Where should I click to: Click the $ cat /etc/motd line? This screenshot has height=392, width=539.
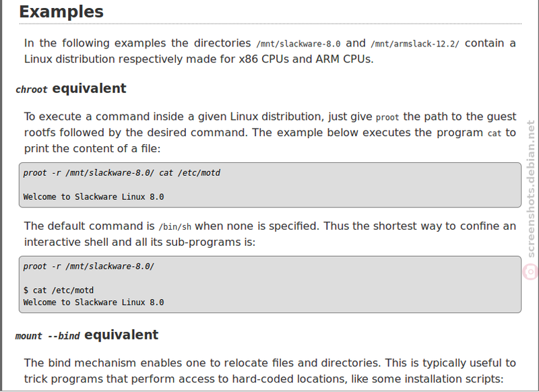pos(59,290)
